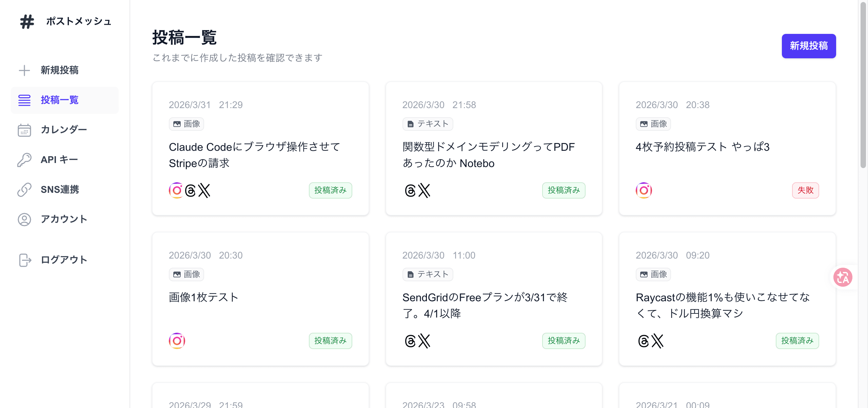Click the X icon on the Raycast post
868x408 pixels.
(x=658, y=341)
